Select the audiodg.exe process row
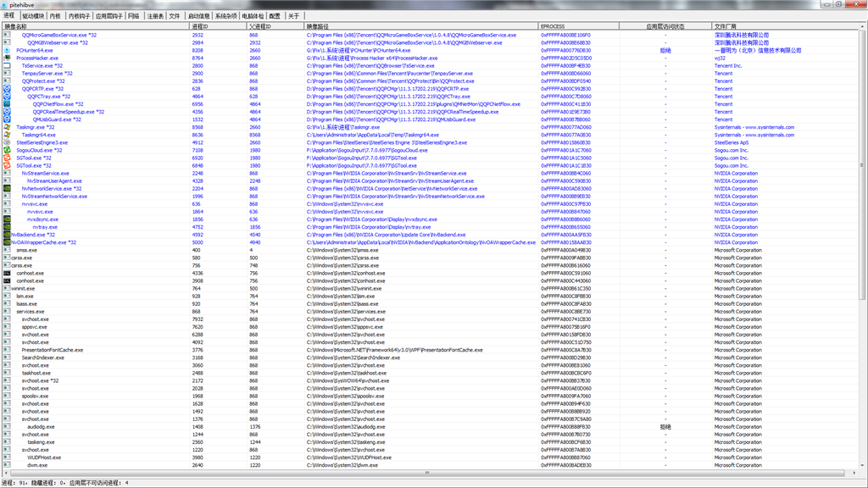 (431, 427)
